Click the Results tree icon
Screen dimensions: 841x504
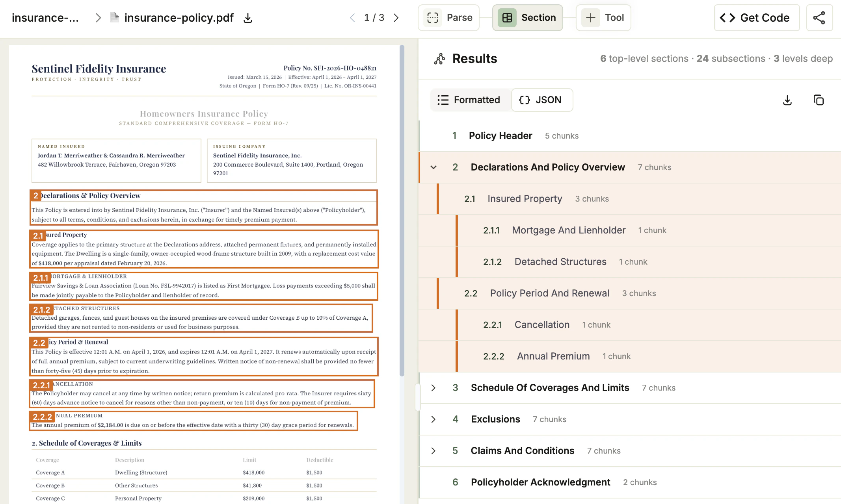(x=439, y=59)
